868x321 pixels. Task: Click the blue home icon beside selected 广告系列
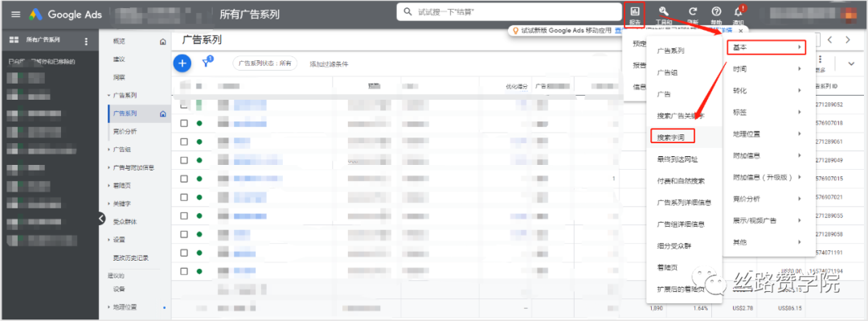[162, 113]
